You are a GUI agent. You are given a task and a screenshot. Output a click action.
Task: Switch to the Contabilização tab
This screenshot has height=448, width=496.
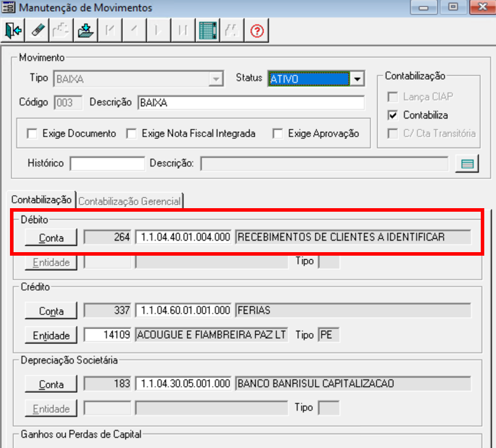coord(42,200)
